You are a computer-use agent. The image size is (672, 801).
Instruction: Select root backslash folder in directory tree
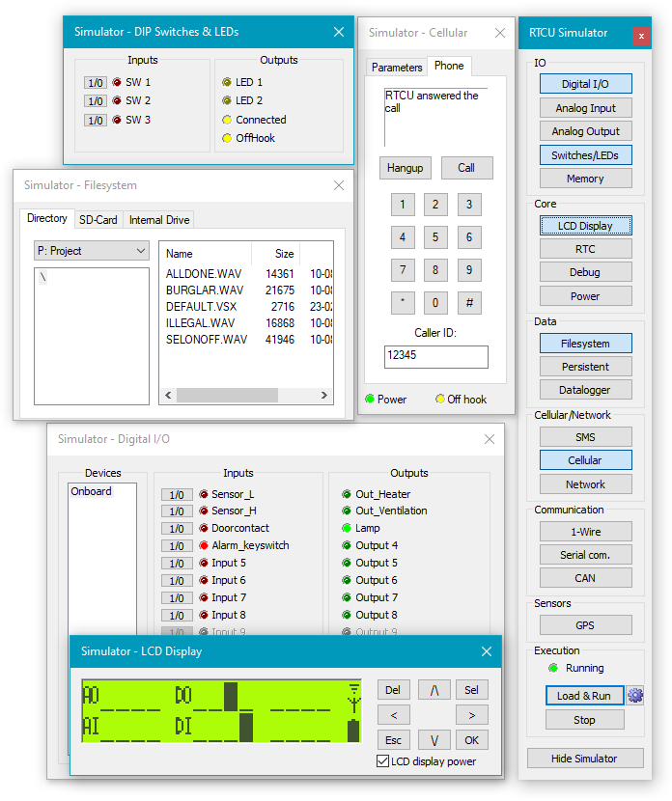[43, 277]
